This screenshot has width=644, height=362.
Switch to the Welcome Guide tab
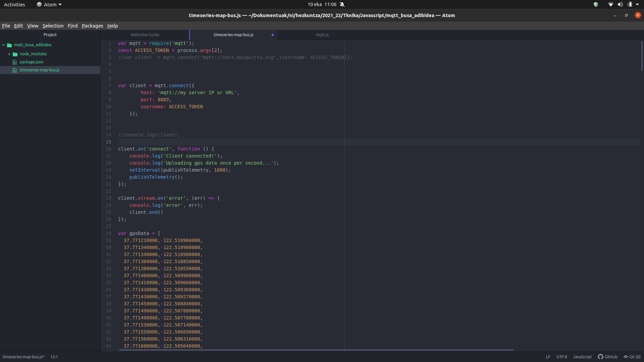point(145,35)
